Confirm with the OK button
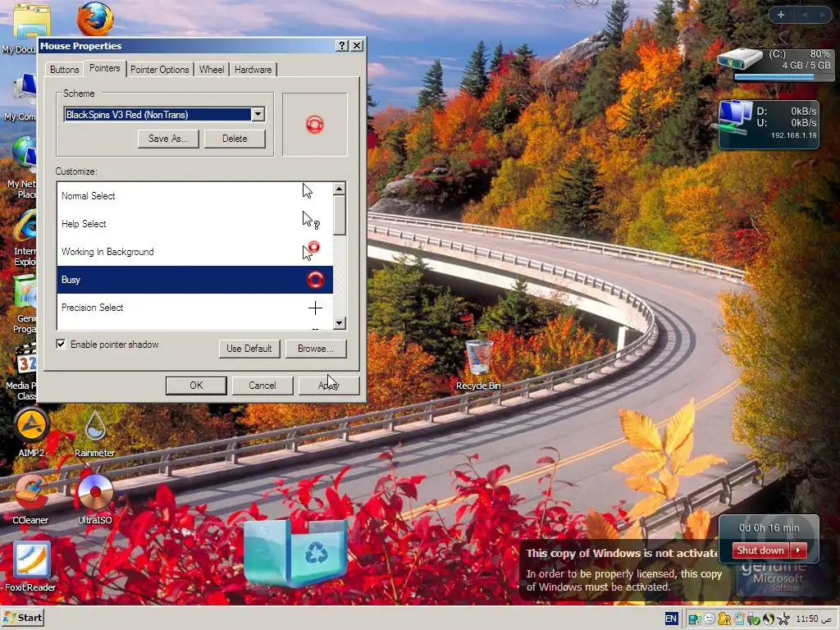This screenshot has height=630, width=840. (x=196, y=386)
